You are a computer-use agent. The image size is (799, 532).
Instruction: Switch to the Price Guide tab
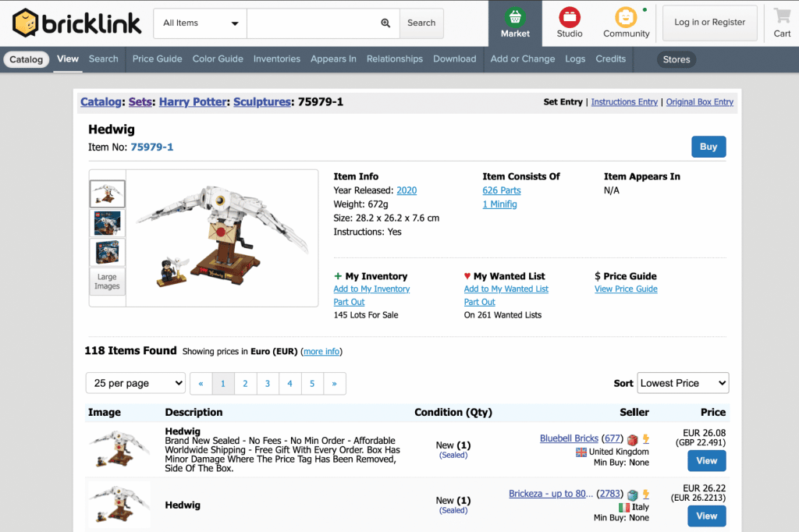coord(157,59)
